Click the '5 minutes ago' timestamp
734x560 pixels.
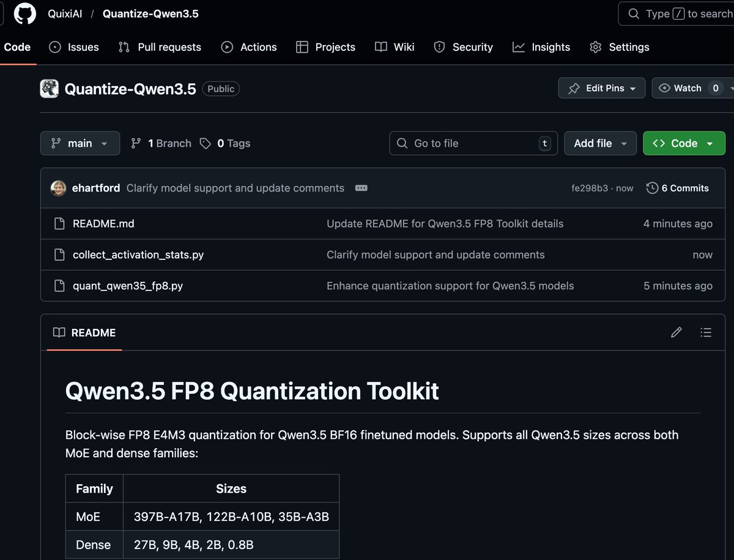click(678, 286)
